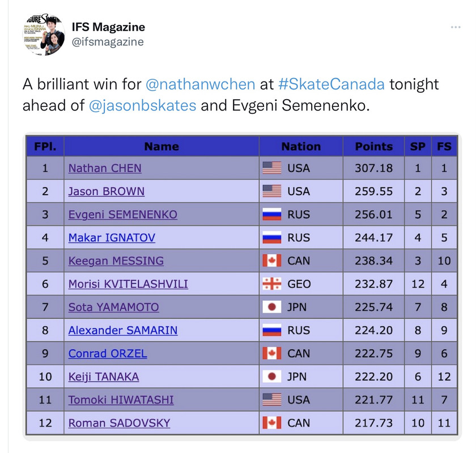
Task: Click the Points column header
Action: (x=373, y=147)
